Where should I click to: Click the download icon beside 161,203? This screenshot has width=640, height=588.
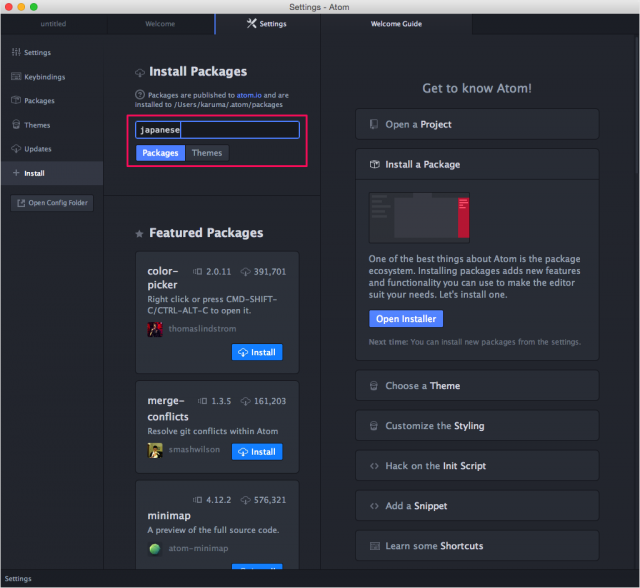pos(245,401)
